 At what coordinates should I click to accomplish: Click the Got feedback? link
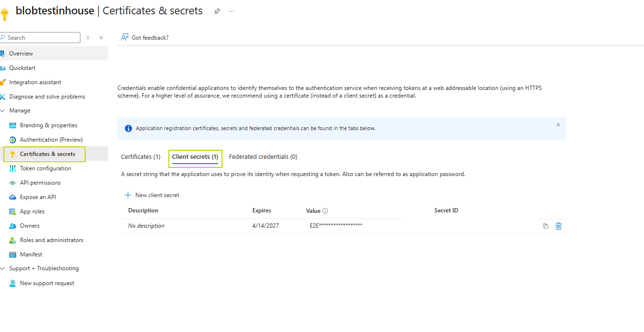(x=150, y=38)
